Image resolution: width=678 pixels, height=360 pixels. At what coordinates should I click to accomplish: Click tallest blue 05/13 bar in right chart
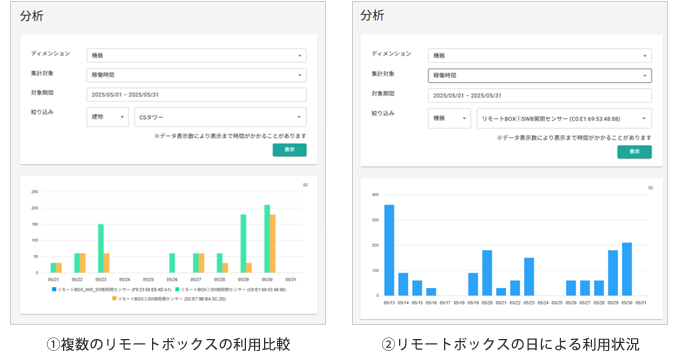point(389,250)
